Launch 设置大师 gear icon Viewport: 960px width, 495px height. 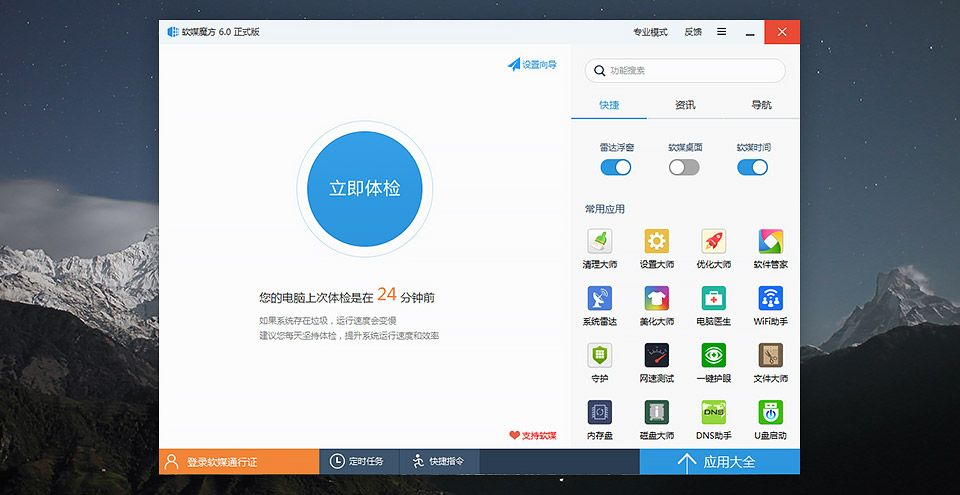[x=656, y=242]
